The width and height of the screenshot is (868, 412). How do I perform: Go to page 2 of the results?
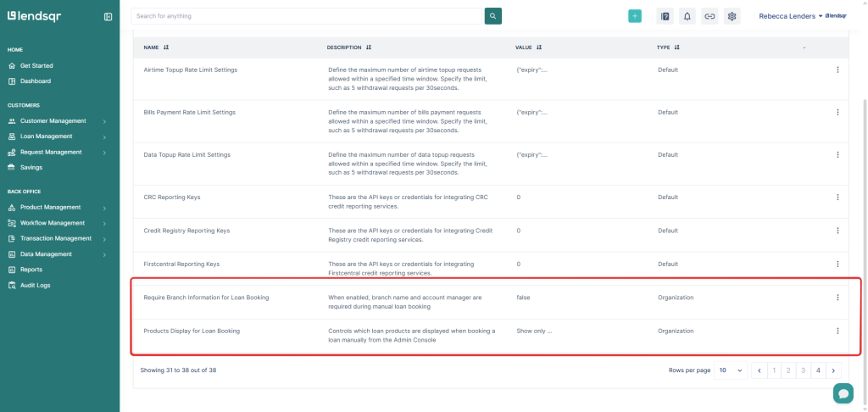[787, 370]
